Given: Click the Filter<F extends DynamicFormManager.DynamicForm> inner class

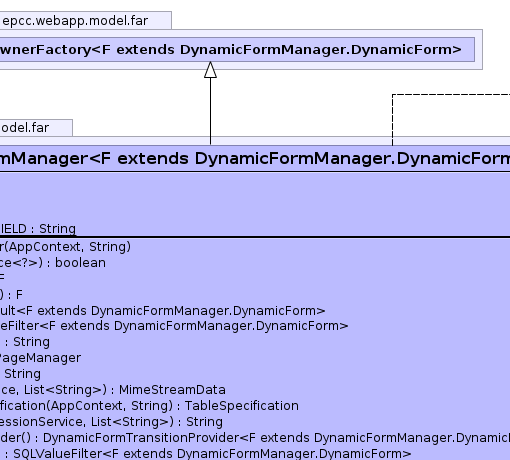Looking at the screenshot, I should 174,326.
